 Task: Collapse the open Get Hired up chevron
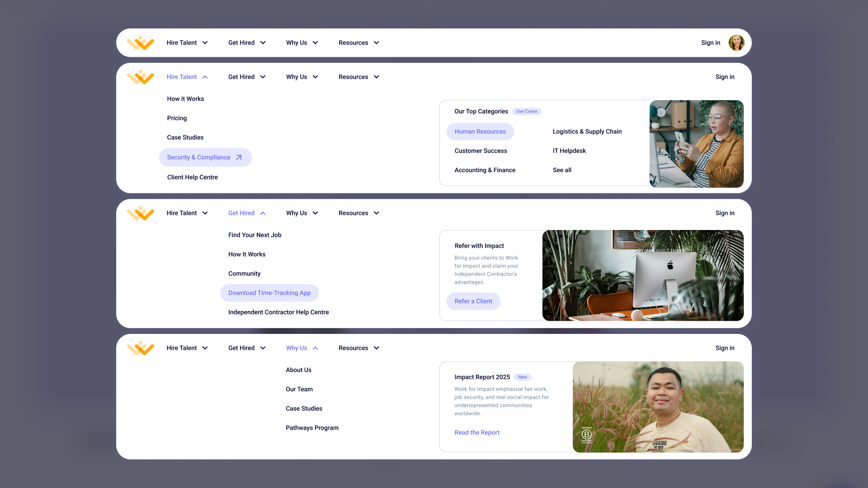263,213
